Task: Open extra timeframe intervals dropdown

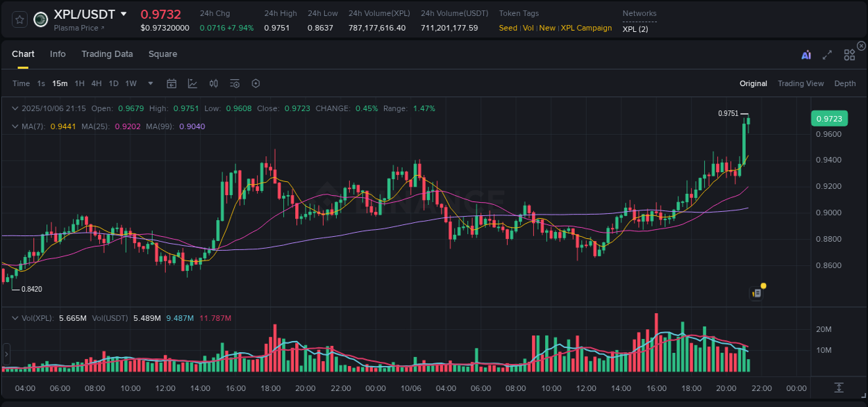Action: click(149, 83)
